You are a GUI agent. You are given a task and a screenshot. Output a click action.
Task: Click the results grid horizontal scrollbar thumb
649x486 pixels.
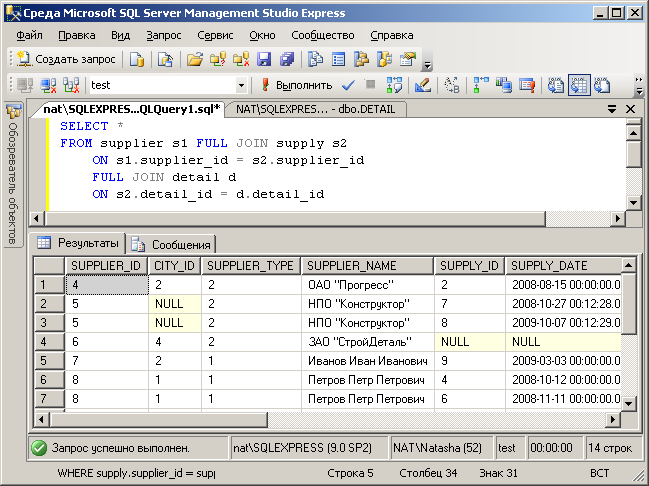coord(159,419)
